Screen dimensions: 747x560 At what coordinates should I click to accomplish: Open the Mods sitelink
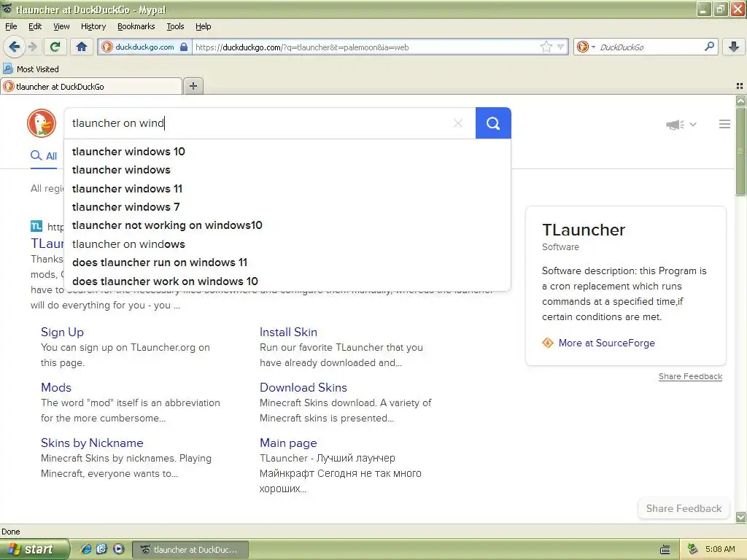pyautogui.click(x=55, y=387)
